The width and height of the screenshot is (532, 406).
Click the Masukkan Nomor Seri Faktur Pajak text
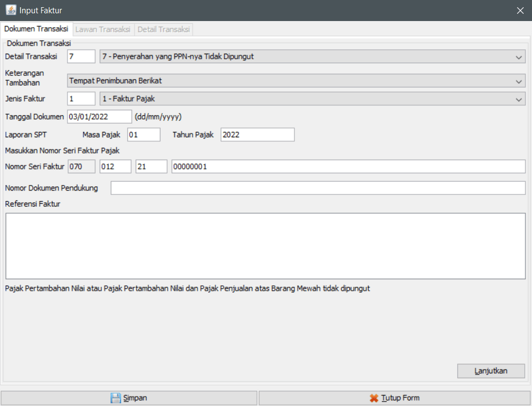(x=63, y=151)
